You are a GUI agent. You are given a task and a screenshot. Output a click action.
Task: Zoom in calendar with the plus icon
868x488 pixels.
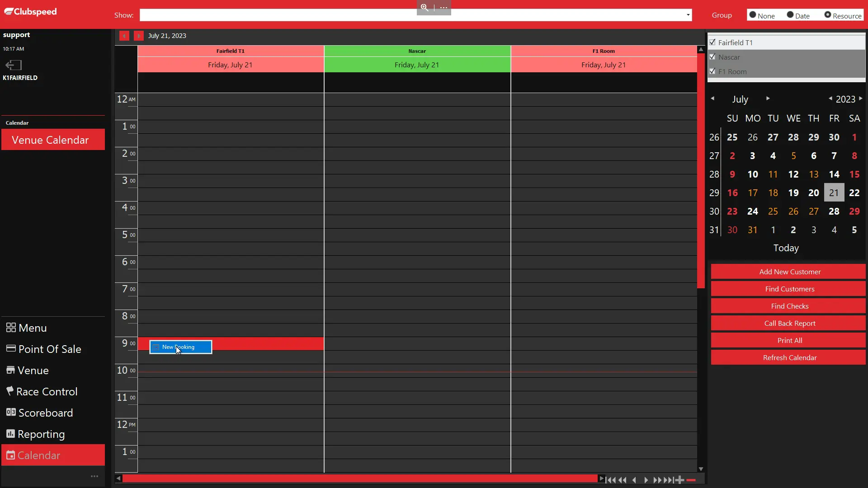tap(680, 480)
